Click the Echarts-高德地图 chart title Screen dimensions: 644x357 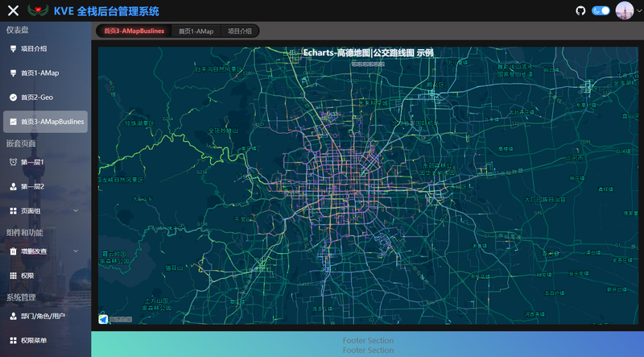368,52
